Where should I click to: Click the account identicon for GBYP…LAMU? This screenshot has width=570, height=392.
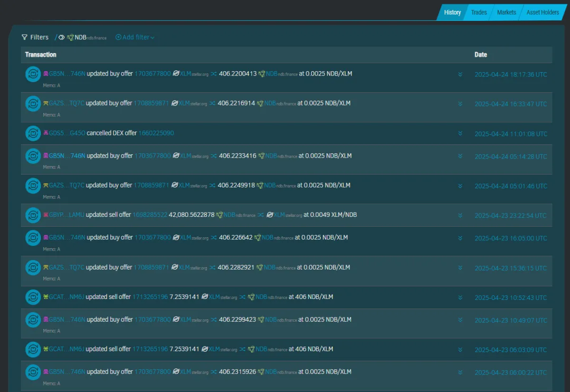pyautogui.click(x=46, y=215)
